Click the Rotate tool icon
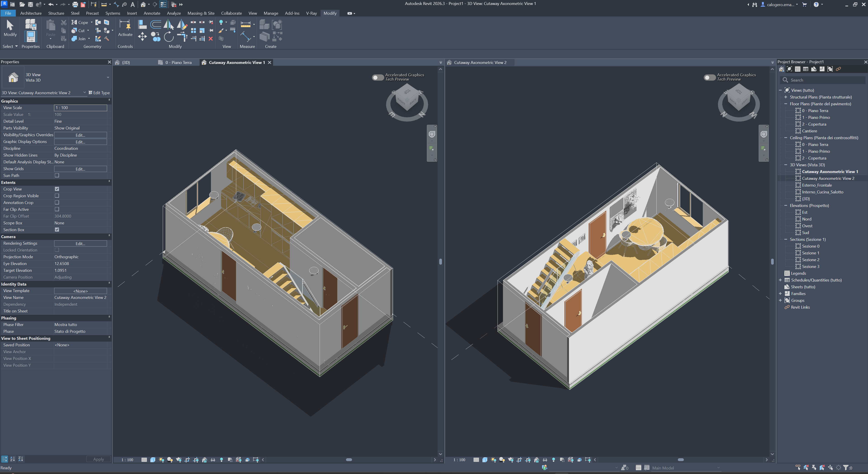This screenshot has width=868, height=474. (x=168, y=37)
